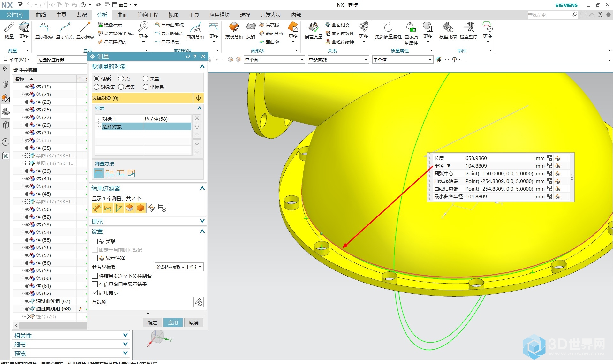Tick the 显示注释 checkbox
The width and height of the screenshot is (613, 364).
point(95,258)
